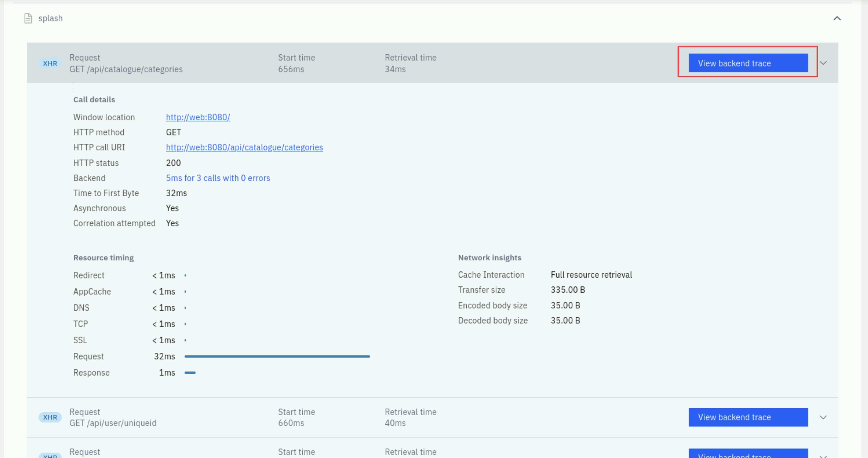Open View backend trace for catalogue categories request
The width and height of the screenshot is (868, 458).
pos(748,63)
